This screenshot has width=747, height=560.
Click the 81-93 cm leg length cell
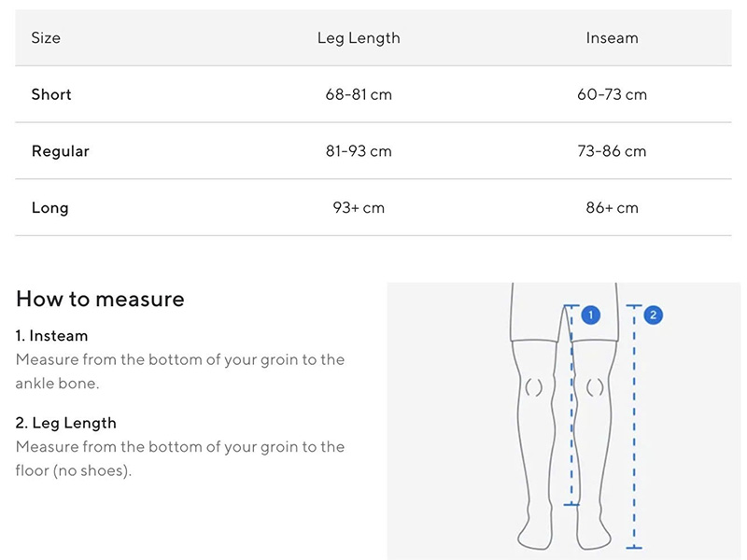coord(359,151)
